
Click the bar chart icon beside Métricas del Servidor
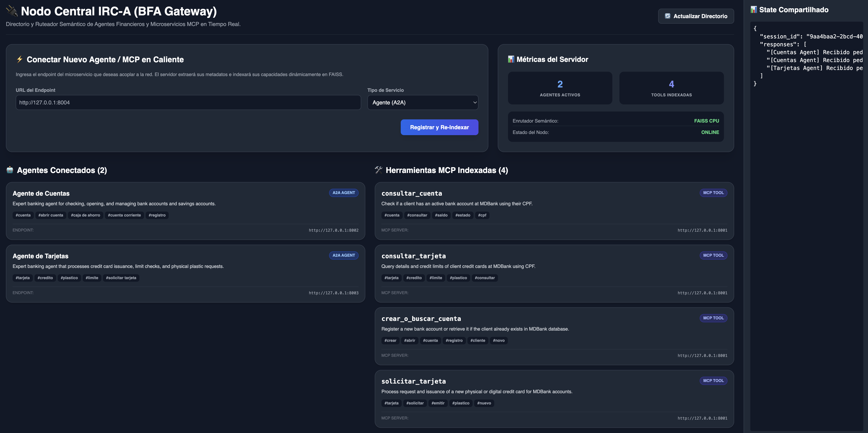(x=511, y=59)
